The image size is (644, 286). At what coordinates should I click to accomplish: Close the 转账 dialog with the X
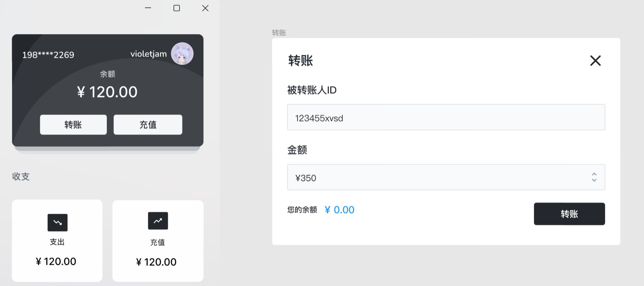pyautogui.click(x=595, y=60)
